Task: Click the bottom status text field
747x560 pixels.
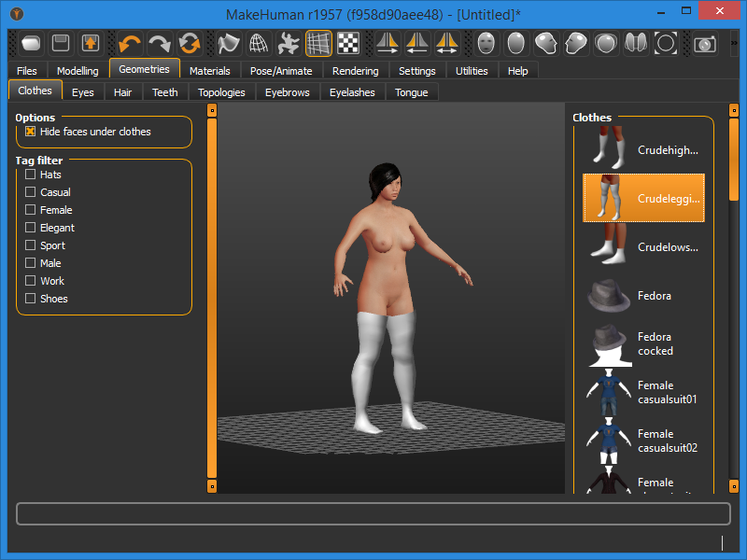Action: tap(373, 514)
